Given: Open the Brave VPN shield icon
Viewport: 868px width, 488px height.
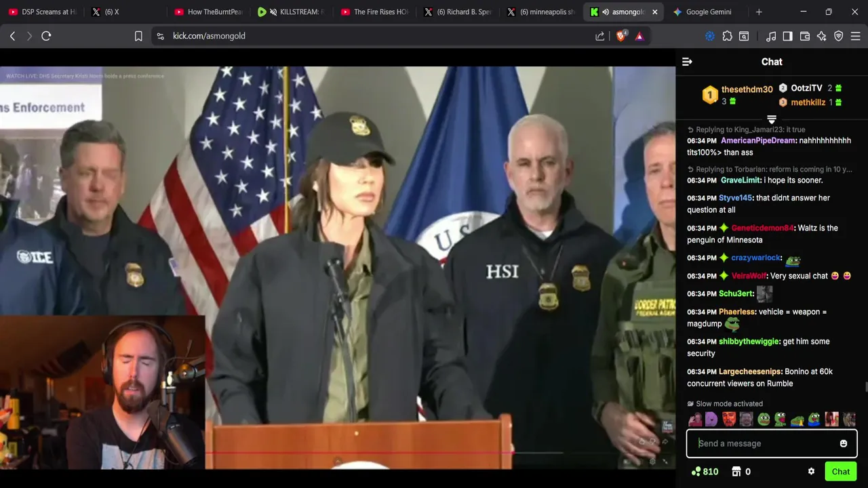Looking at the screenshot, I should pos(838,36).
